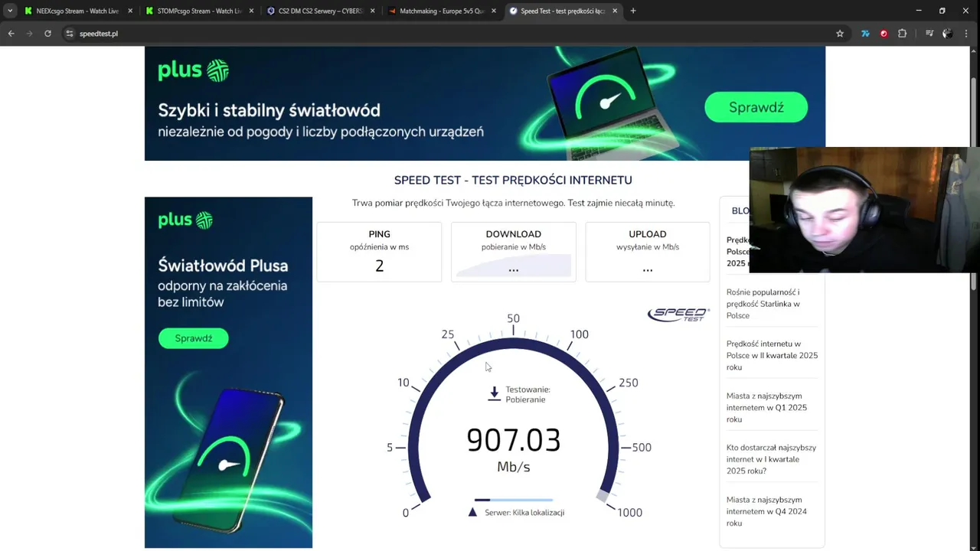Click the Serwer: Kilka lokalizacji label
This screenshot has width=980, height=551.
[524, 513]
